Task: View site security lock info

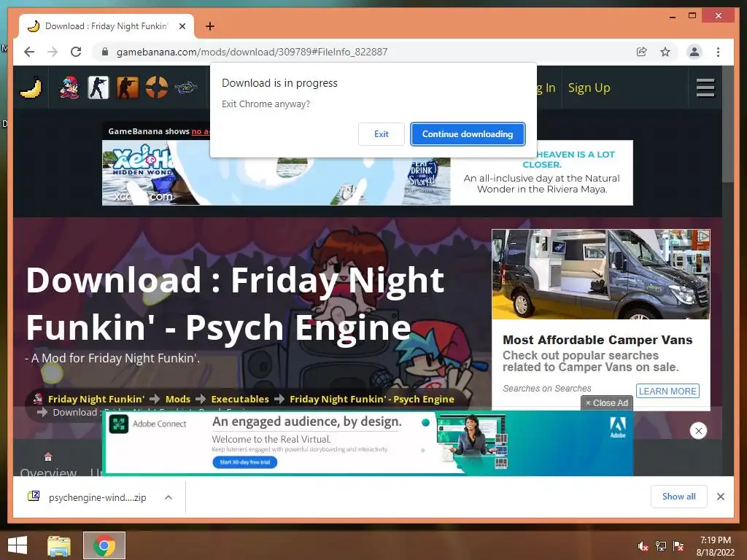Action: pos(105,52)
